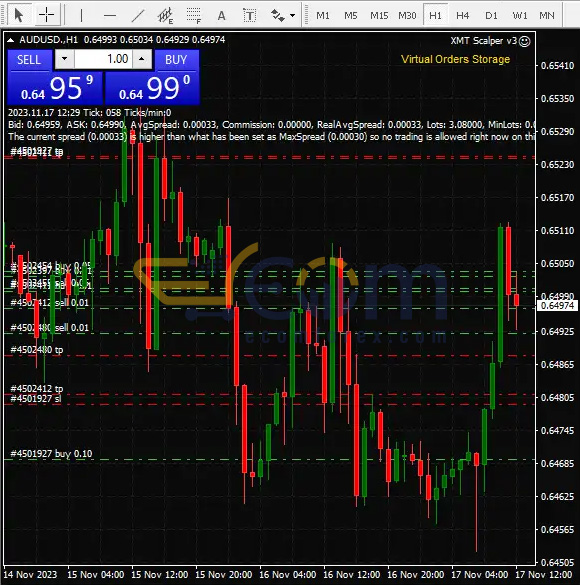Click SELL at 0.64959
Image resolution: width=580 pixels, height=585 pixels.
pyautogui.click(x=55, y=78)
